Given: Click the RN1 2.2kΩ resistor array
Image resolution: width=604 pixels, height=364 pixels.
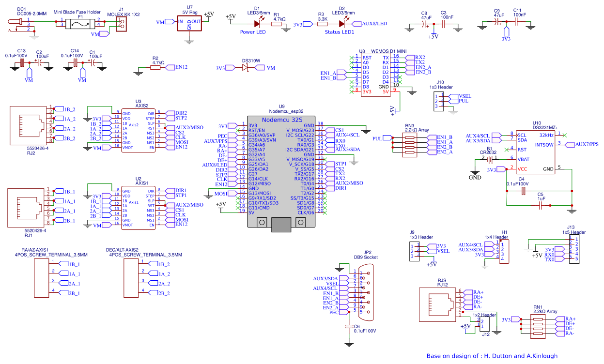Looking at the screenshot, I should tap(538, 326).
